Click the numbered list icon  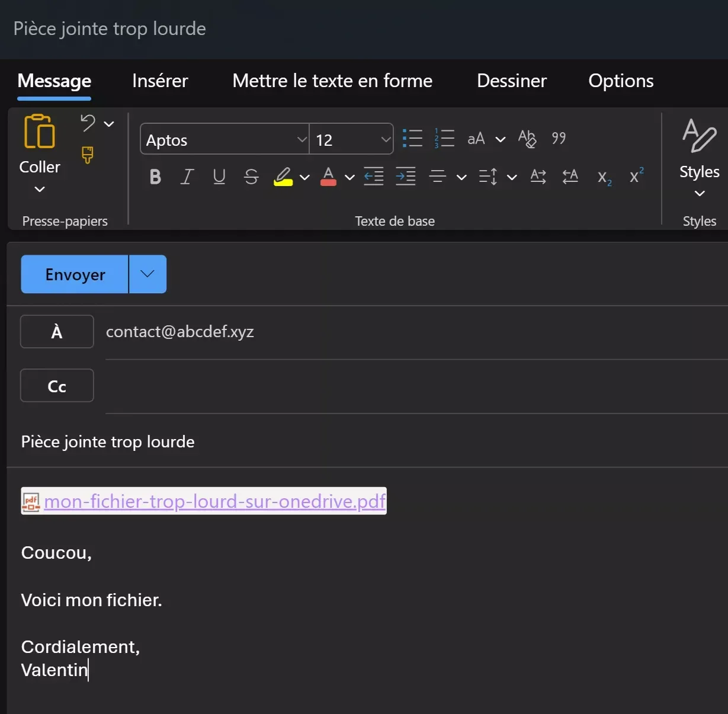click(444, 137)
